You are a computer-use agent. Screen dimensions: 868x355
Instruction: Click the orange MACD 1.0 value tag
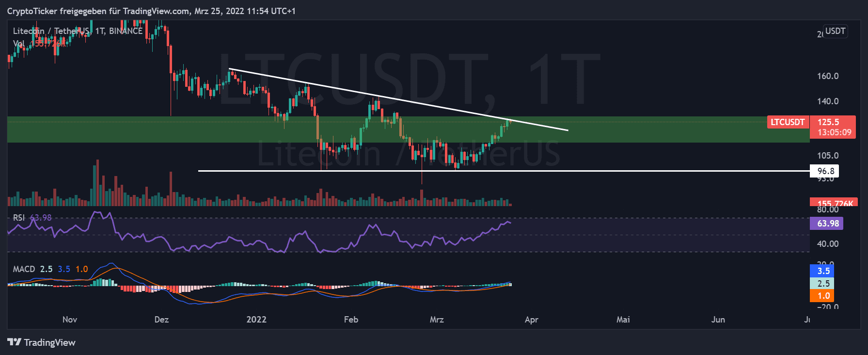(x=822, y=296)
